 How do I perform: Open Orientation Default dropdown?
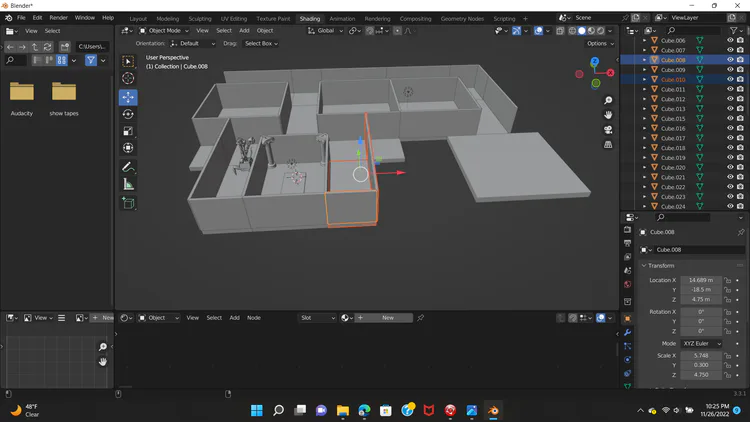193,44
